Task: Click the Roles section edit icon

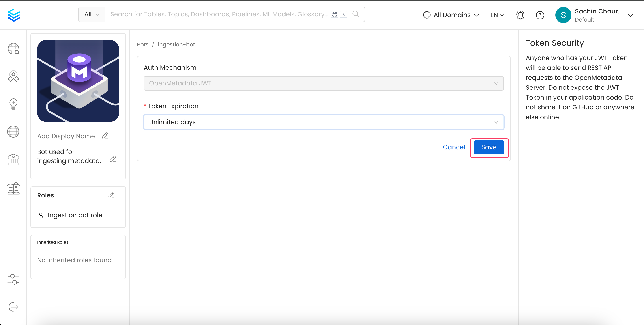Action: [112, 194]
